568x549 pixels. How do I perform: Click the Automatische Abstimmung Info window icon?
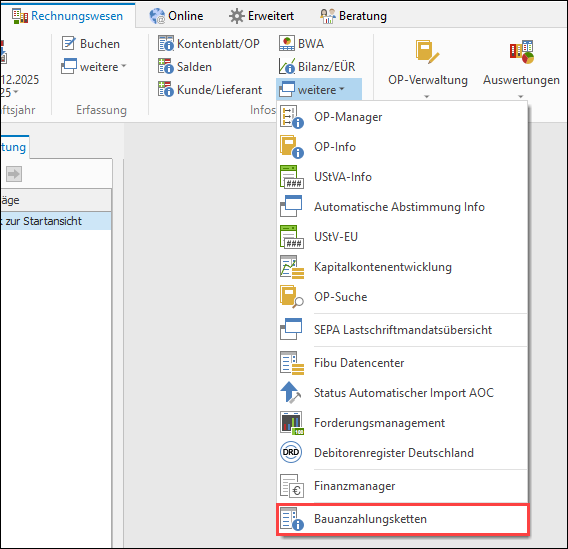point(291,206)
